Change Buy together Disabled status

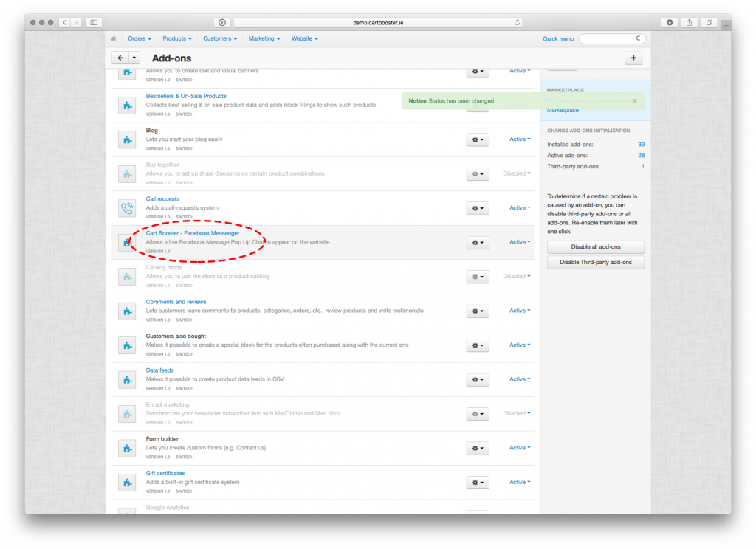click(x=516, y=173)
